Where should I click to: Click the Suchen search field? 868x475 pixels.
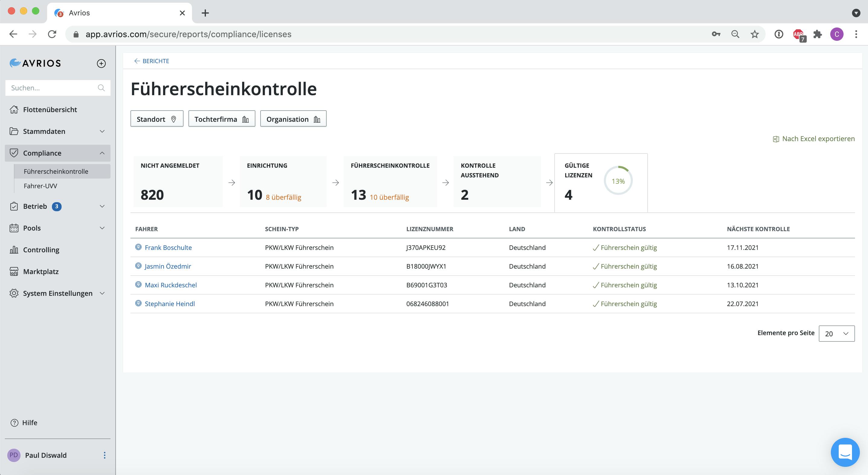point(58,88)
